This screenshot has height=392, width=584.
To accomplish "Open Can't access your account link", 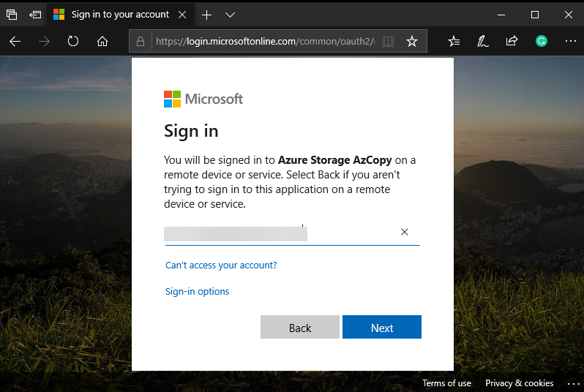I will tap(221, 265).
